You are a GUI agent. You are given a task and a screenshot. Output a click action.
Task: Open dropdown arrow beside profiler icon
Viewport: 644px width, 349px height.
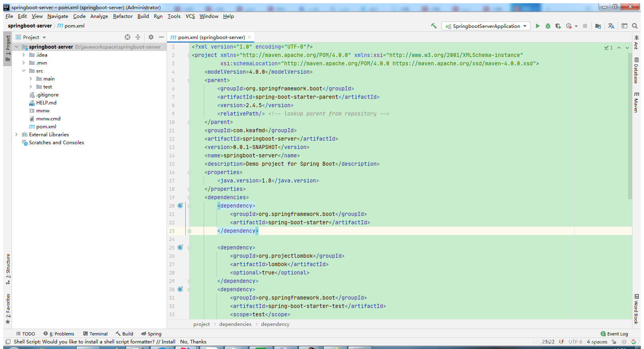point(576,26)
